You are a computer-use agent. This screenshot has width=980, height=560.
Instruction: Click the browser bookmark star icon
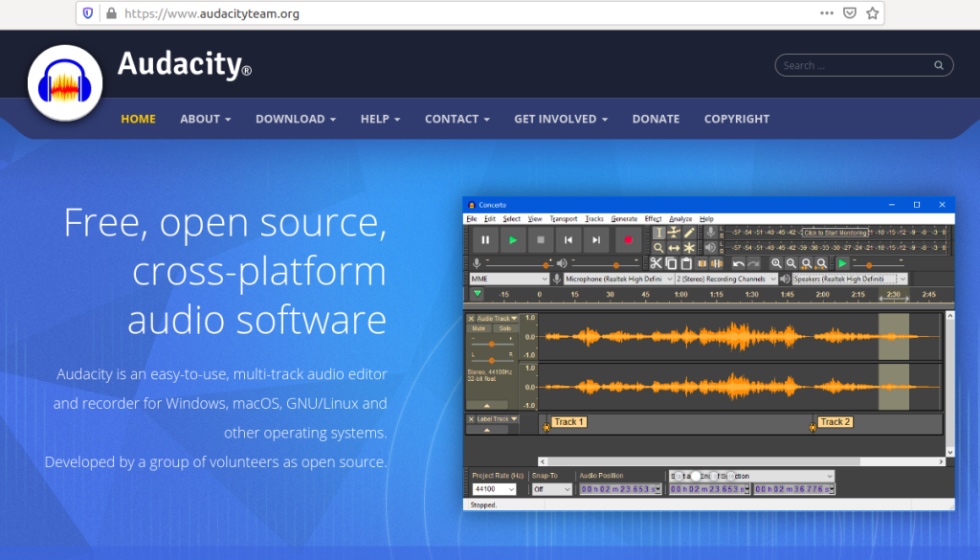click(x=873, y=13)
